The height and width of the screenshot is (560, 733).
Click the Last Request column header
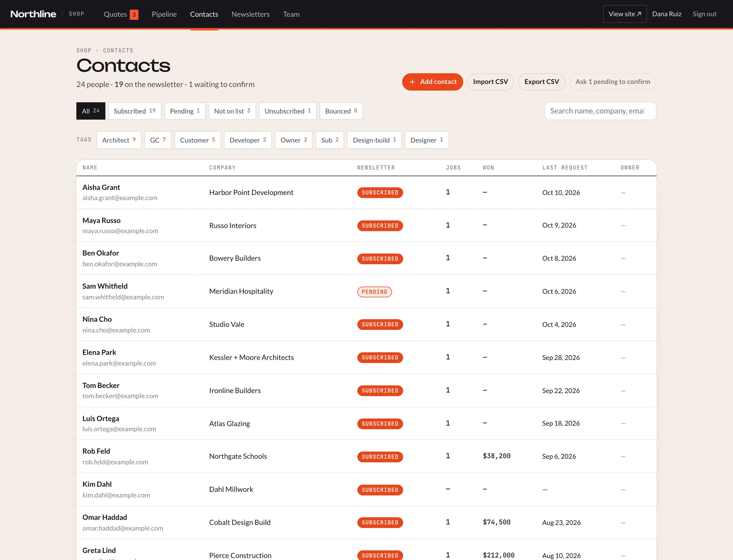click(x=565, y=168)
